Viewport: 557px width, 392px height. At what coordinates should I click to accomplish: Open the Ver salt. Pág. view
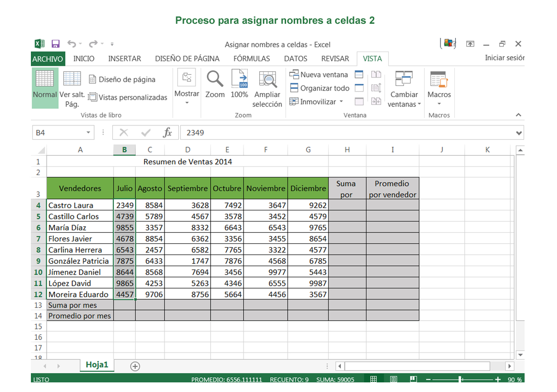[x=72, y=89]
